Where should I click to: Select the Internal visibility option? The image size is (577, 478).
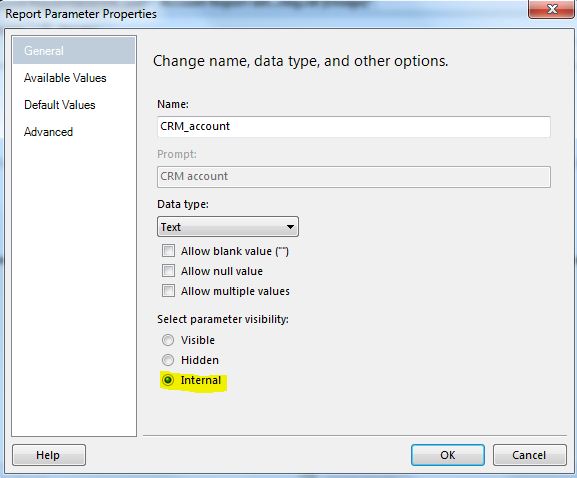168,380
